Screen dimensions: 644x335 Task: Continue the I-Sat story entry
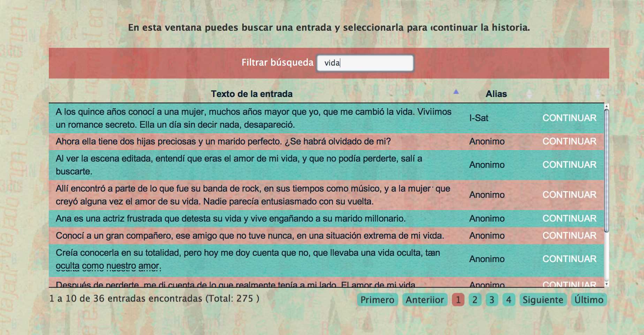click(x=569, y=118)
